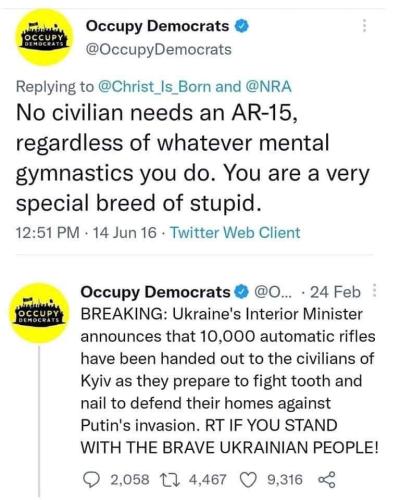Click the Twitter Web Client link
Image resolution: width=400 pixels, height=500 pixels.
(x=235, y=232)
